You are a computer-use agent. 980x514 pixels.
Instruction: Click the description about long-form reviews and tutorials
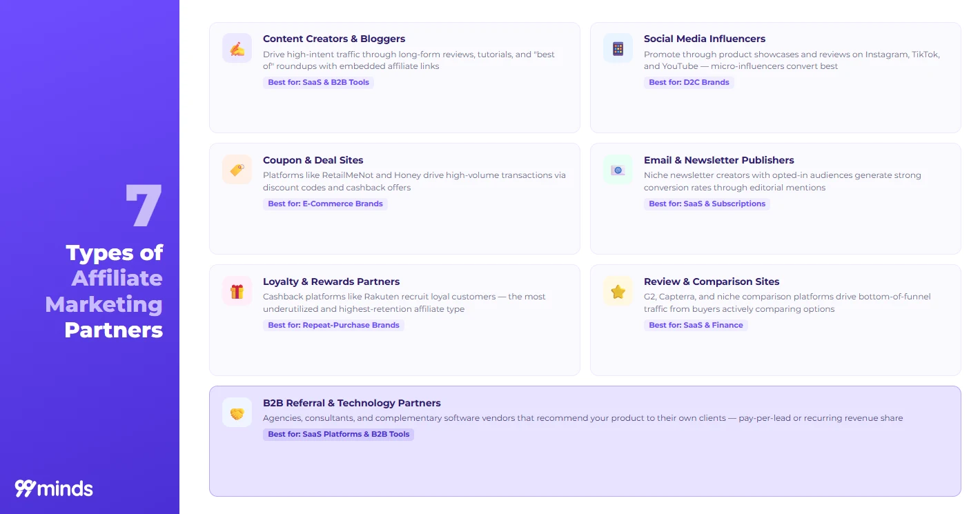pos(409,61)
